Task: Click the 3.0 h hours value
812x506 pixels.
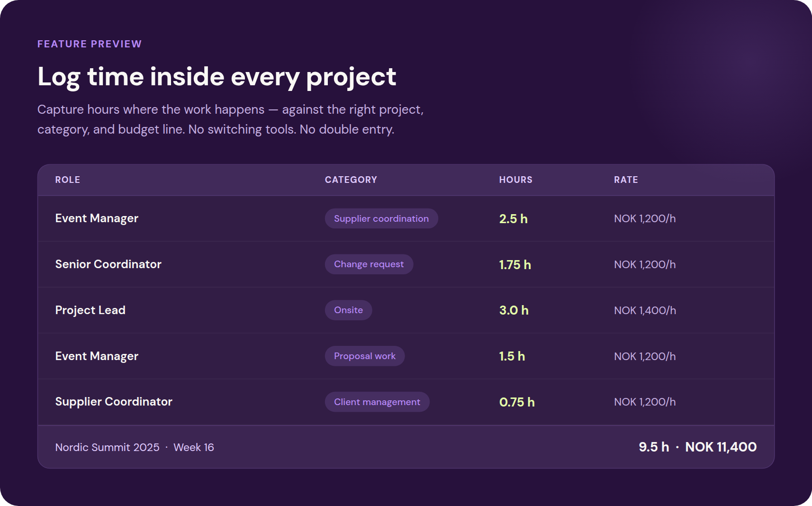Action: click(x=514, y=310)
